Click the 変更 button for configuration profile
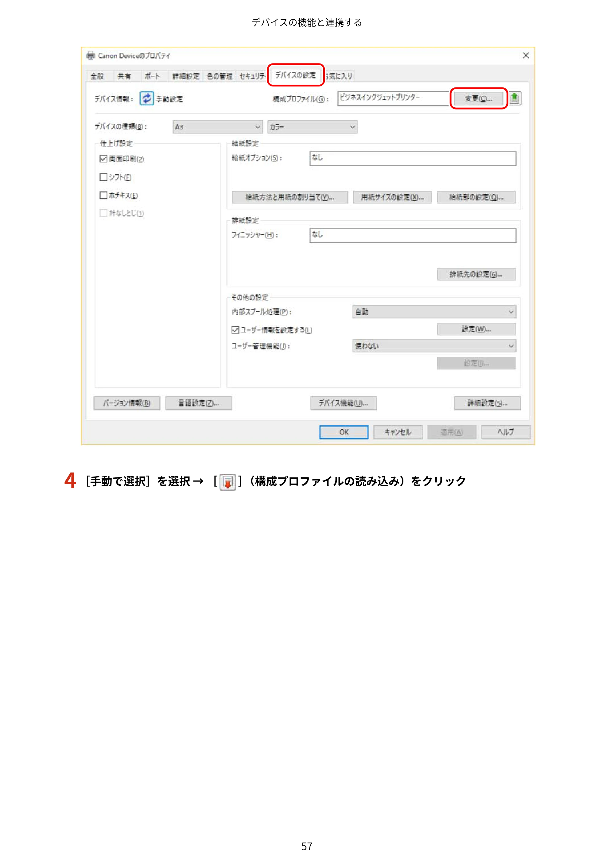 [479, 99]
